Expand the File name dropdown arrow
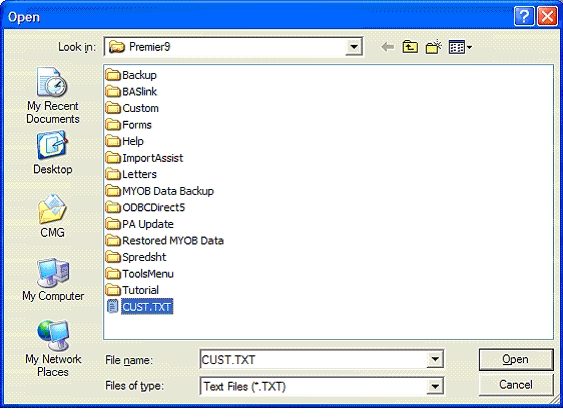Viewport: 563px width, 419px height. [x=435, y=359]
